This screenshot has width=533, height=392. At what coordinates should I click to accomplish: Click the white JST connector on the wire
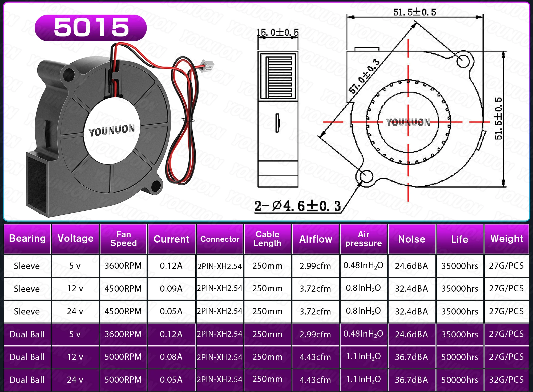coord(208,65)
